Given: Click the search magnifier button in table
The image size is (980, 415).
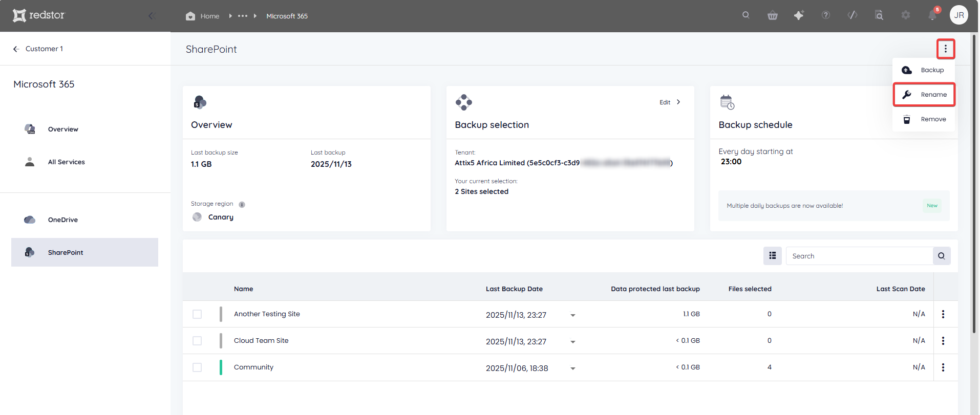Looking at the screenshot, I should click(942, 256).
